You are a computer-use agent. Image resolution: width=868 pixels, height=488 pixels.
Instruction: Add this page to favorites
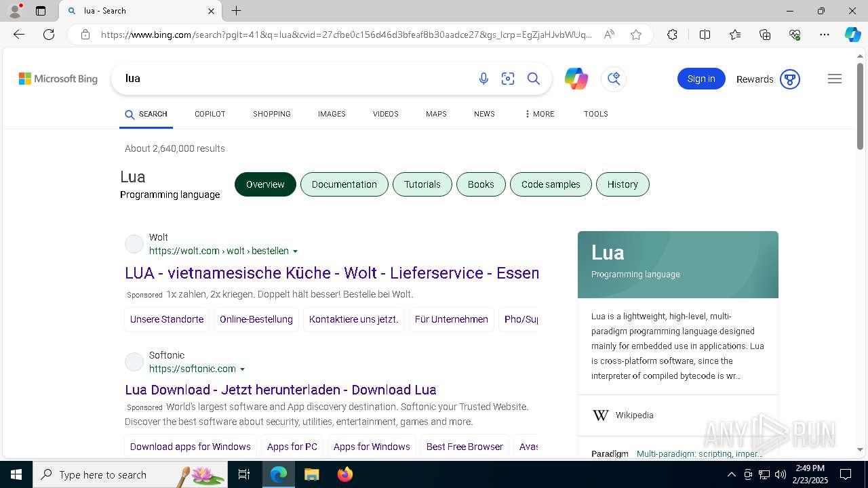click(x=636, y=35)
